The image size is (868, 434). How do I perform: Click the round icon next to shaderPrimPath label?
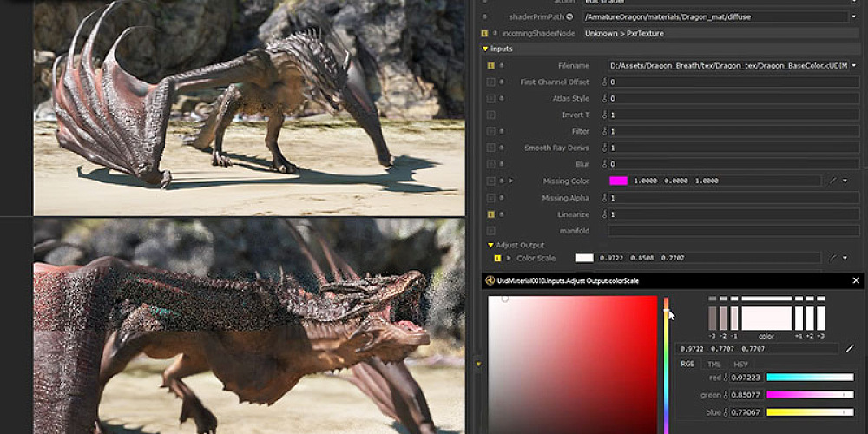[570, 16]
